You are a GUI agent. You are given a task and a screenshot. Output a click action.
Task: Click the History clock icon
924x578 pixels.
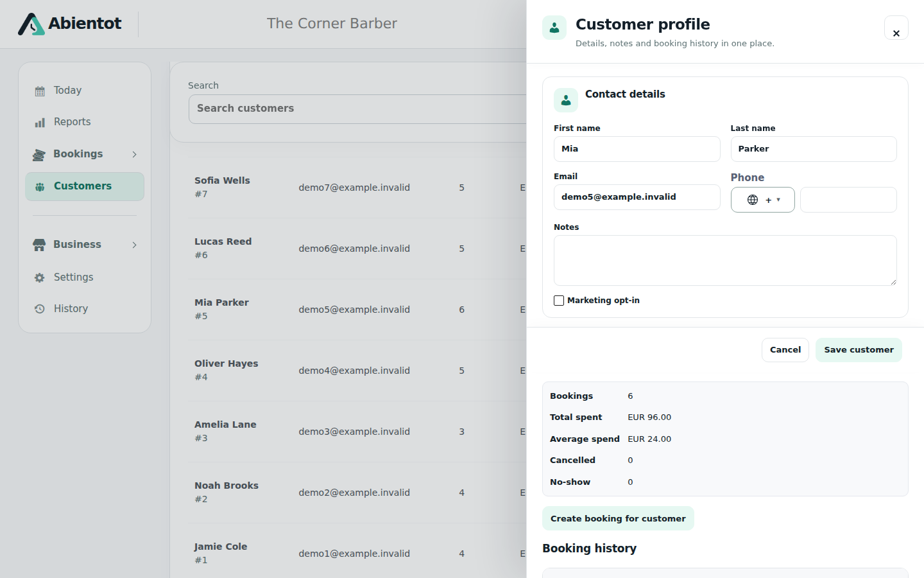pos(40,309)
